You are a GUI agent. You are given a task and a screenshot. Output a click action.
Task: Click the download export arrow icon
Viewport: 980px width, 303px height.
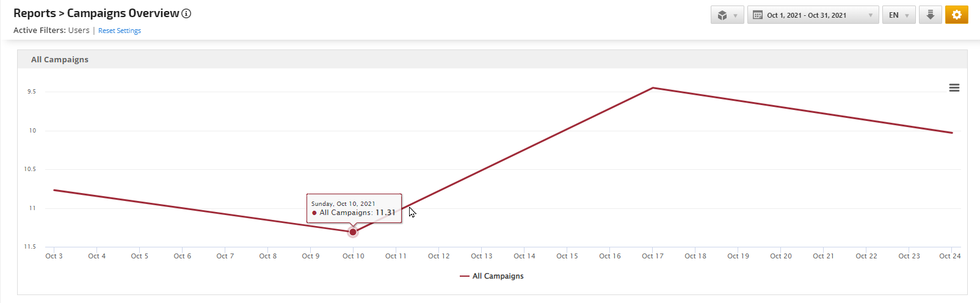pos(930,15)
